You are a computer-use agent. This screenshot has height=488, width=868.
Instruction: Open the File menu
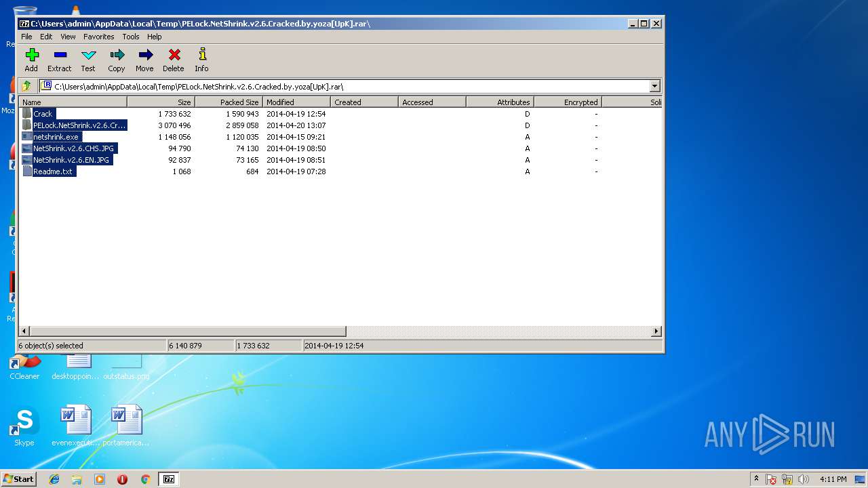[26, 37]
